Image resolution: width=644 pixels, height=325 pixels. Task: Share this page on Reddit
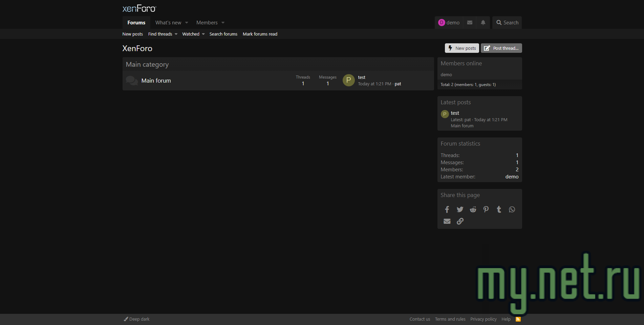(x=473, y=209)
